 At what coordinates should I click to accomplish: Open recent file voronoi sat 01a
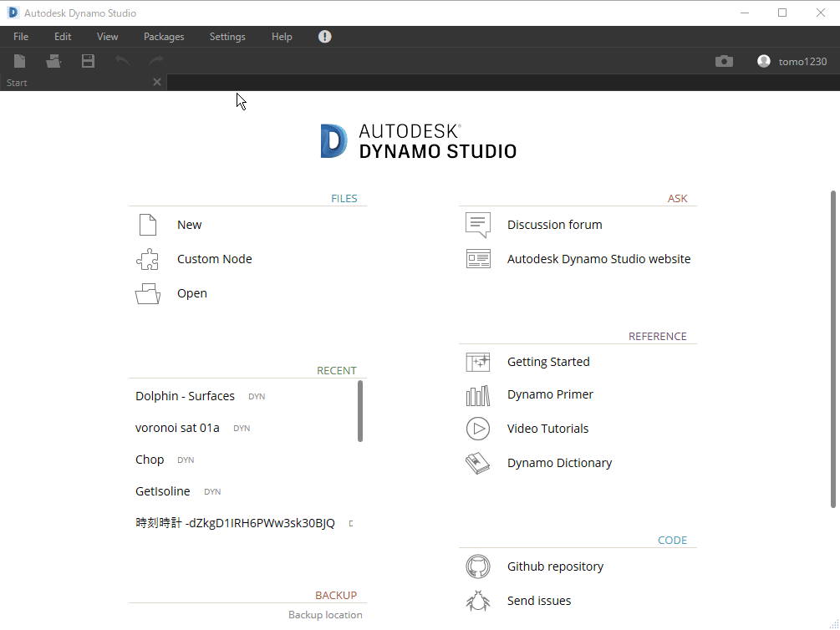pyautogui.click(x=177, y=428)
